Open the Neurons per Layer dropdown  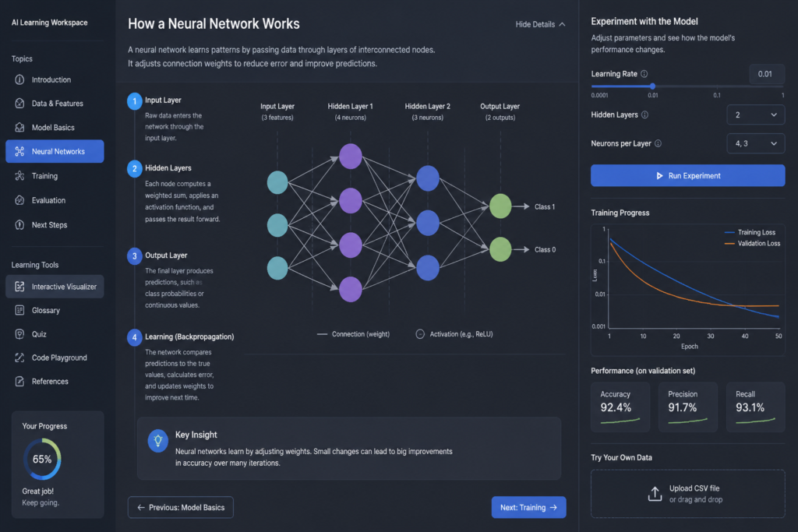[756, 143]
